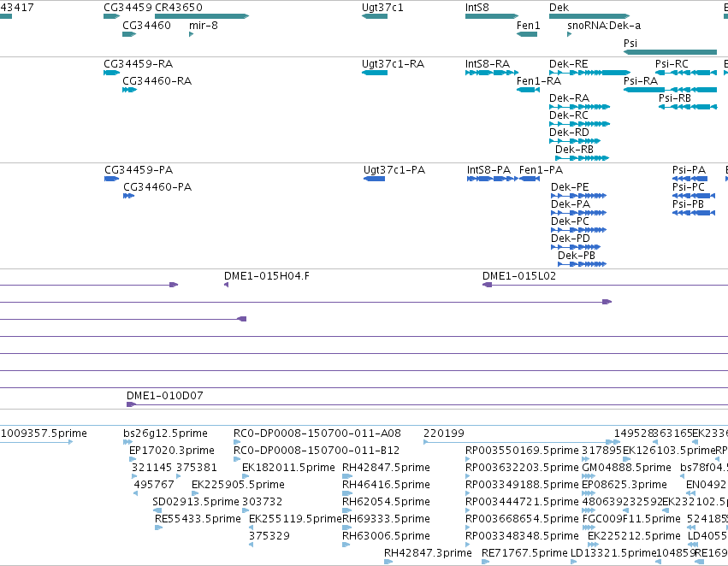The image size is (728, 566).
Task: Click EST EP17020.3prime label
Action: point(172,451)
